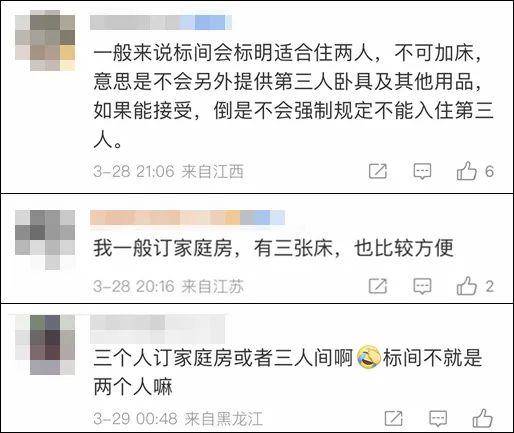Click the crying-laughing emoji in third comment

point(369,358)
